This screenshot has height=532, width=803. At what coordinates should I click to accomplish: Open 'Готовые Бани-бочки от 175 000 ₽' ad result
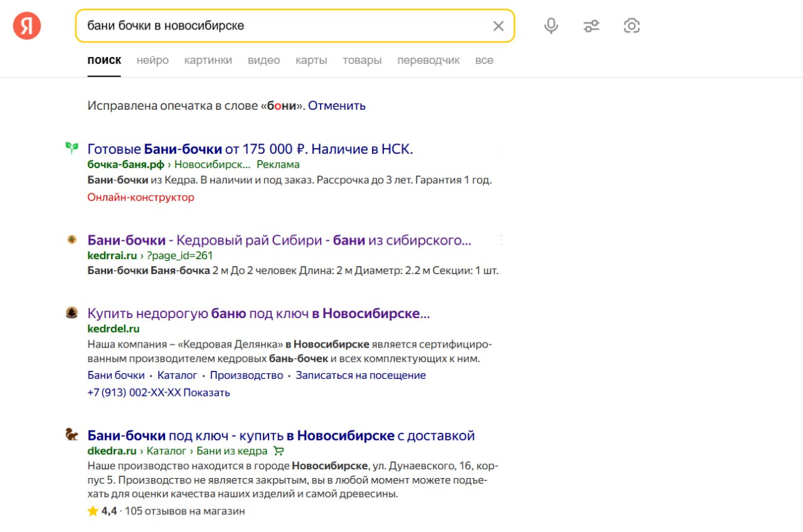coord(250,149)
